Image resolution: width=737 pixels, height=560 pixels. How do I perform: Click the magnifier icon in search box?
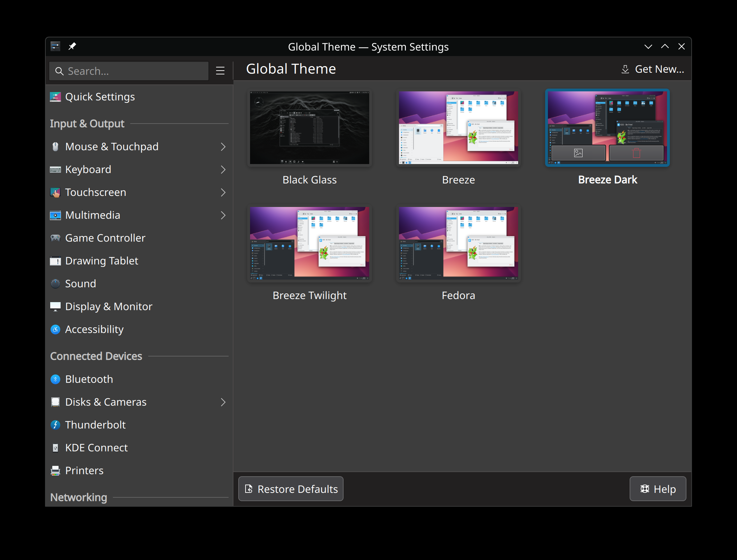(x=60, y=71)
